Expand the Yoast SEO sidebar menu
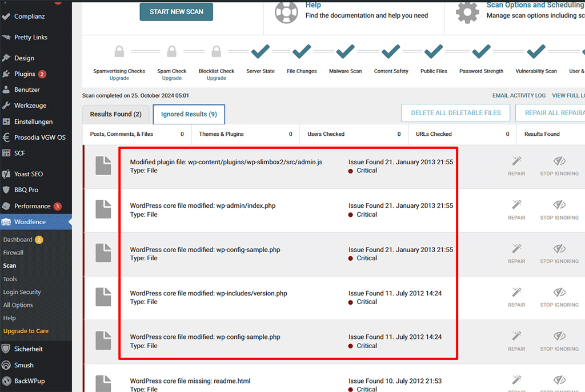Viewport: 585px width, 392px height. coord(29,174)
